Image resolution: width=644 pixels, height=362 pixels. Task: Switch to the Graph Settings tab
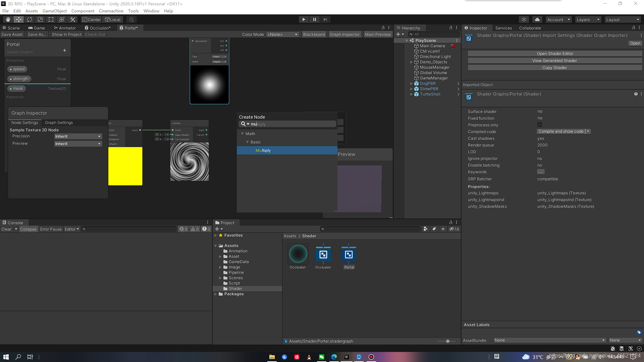[x=59, y=123]
